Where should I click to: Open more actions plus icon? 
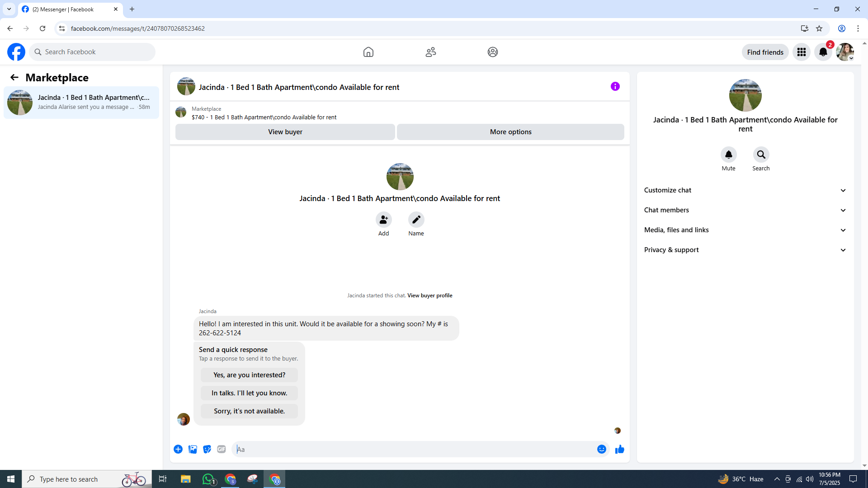point(178,449)
